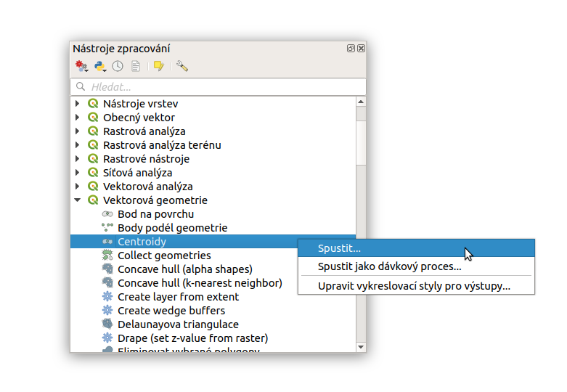
Task: Collapse Vektorová geometrie group
Action: coord(77,200)
